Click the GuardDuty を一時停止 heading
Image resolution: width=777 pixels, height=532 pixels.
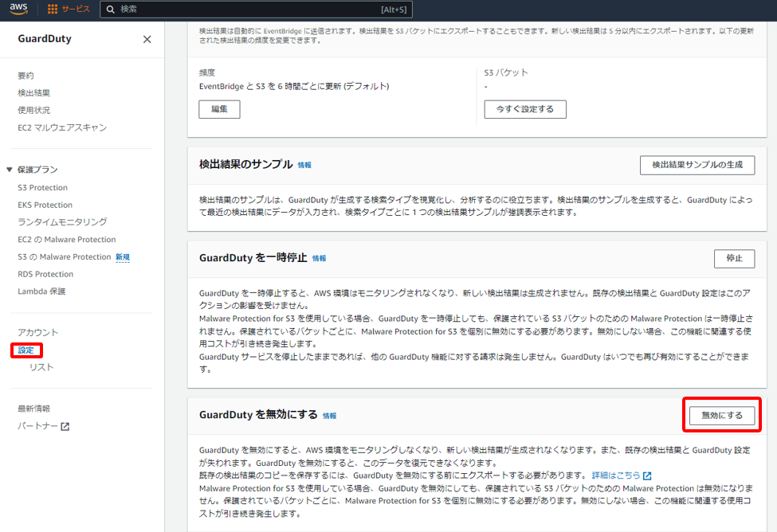coord(253,257)
